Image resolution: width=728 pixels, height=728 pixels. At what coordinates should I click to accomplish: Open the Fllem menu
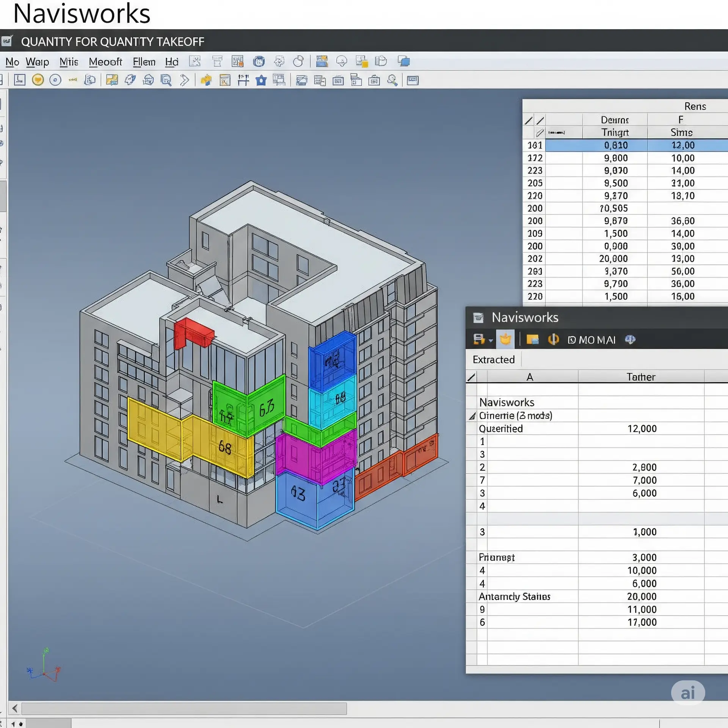click(144, 62)
